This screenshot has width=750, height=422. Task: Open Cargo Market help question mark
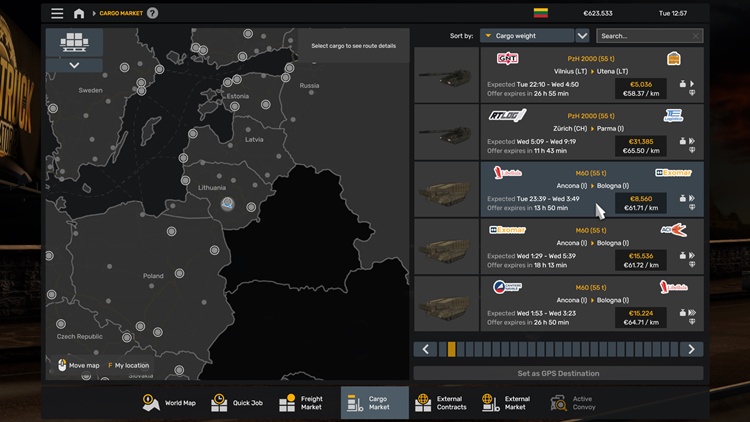(153, 13)
